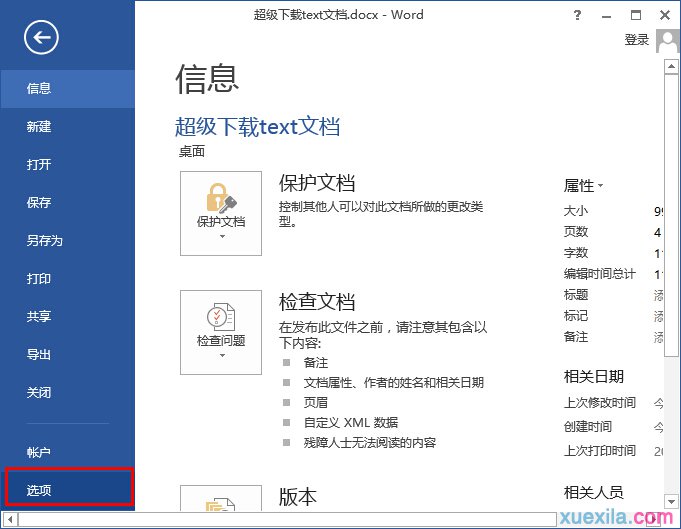681x529 pixels.
Task: Minimize the Word window
Action: click(x=607, y=16)
